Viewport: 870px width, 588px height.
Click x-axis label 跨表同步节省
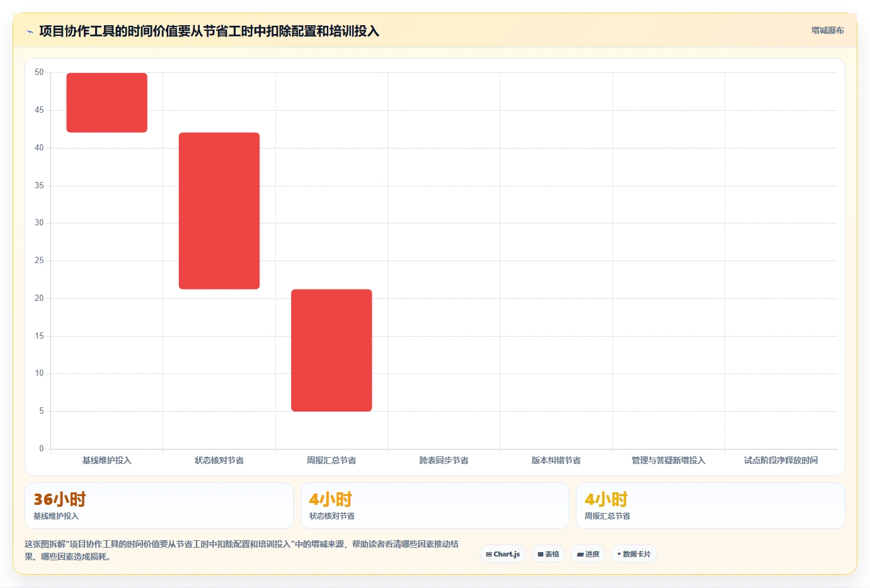tap(444, 461)
